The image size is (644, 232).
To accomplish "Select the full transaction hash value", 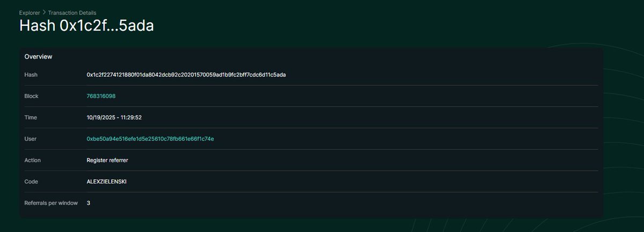I will (186, 75).
